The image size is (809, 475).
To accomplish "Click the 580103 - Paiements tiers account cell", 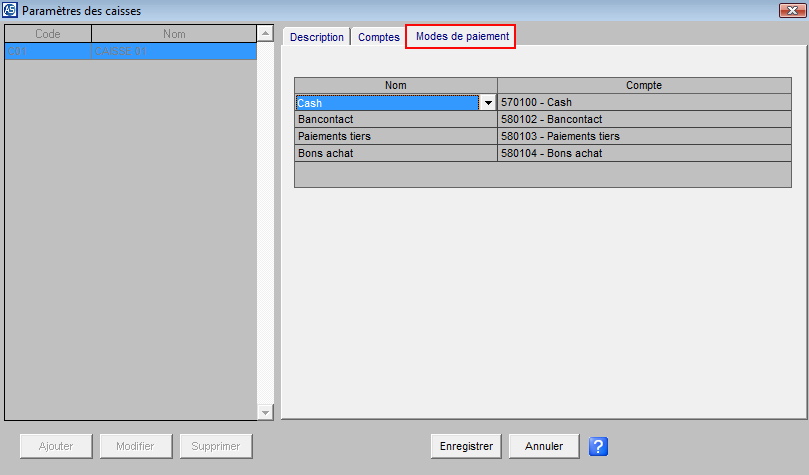I will tap(644, 136).
